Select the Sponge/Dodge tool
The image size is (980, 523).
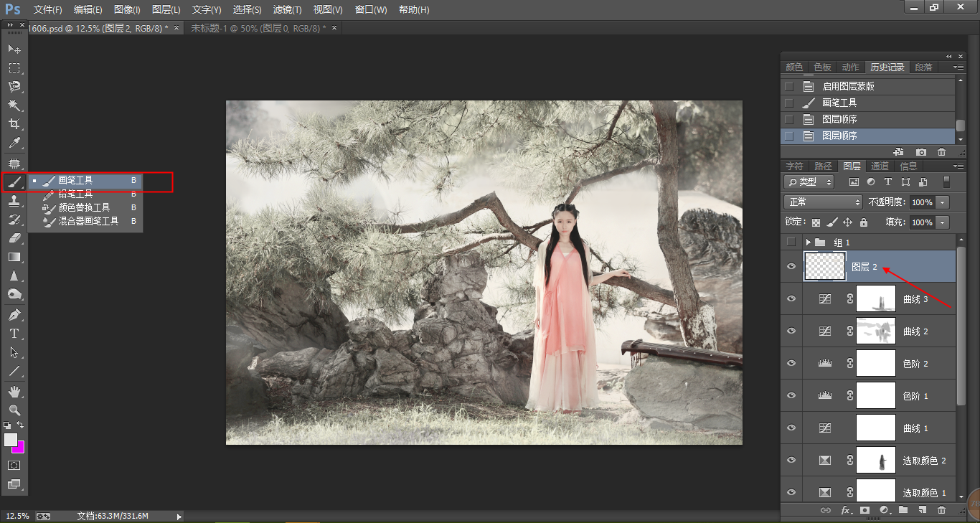[14, 294]
